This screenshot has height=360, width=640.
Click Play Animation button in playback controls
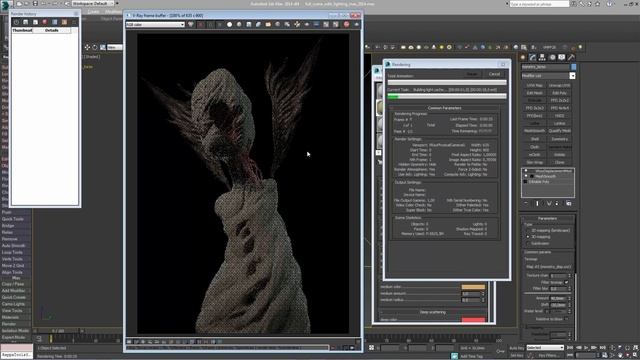(587, 348)
